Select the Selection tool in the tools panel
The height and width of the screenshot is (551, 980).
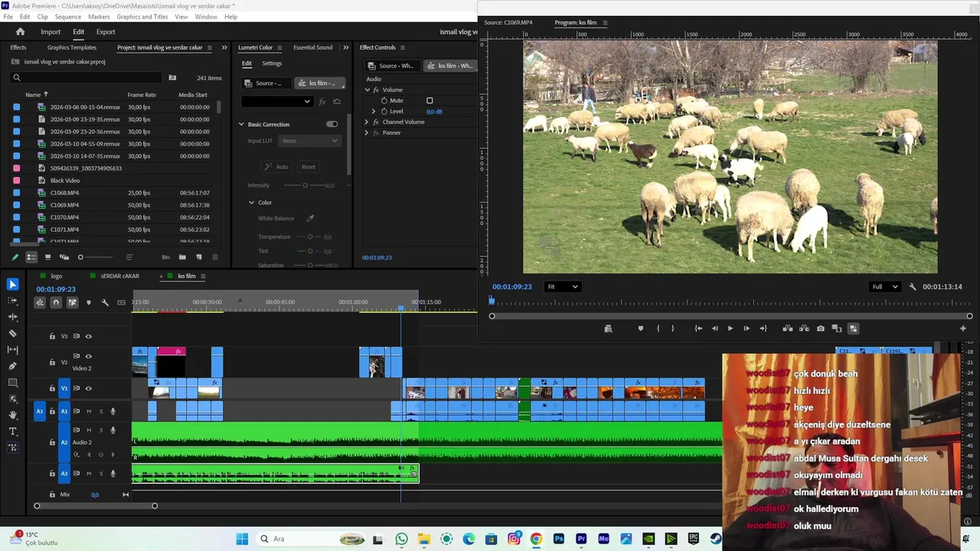click(13, 285)
